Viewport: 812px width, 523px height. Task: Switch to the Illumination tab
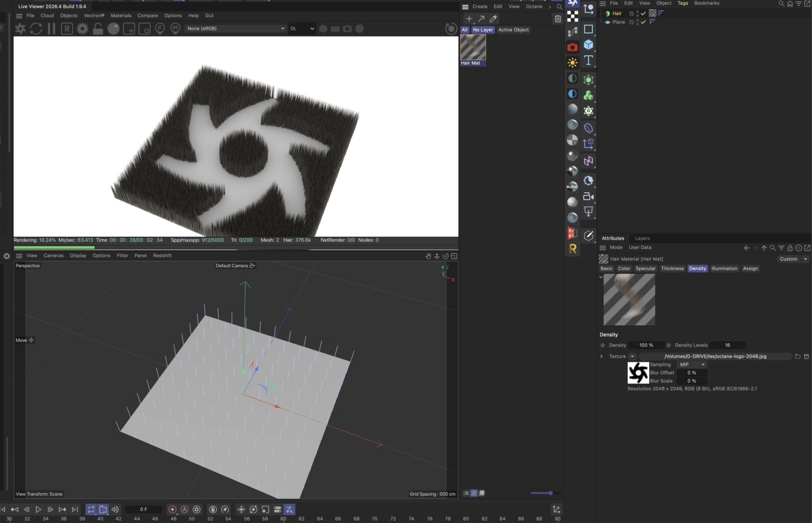tap(724, 269)
